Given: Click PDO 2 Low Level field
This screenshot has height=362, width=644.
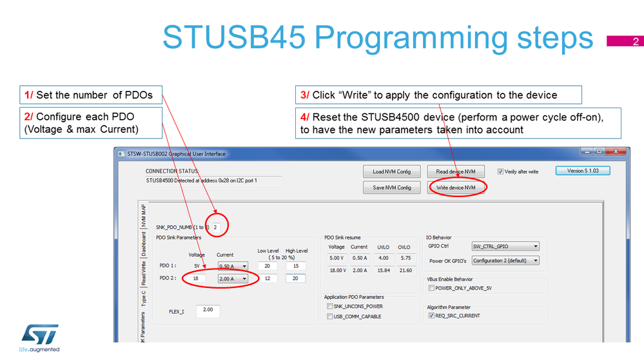Looking at the screenshot, I should click(268, 278).
